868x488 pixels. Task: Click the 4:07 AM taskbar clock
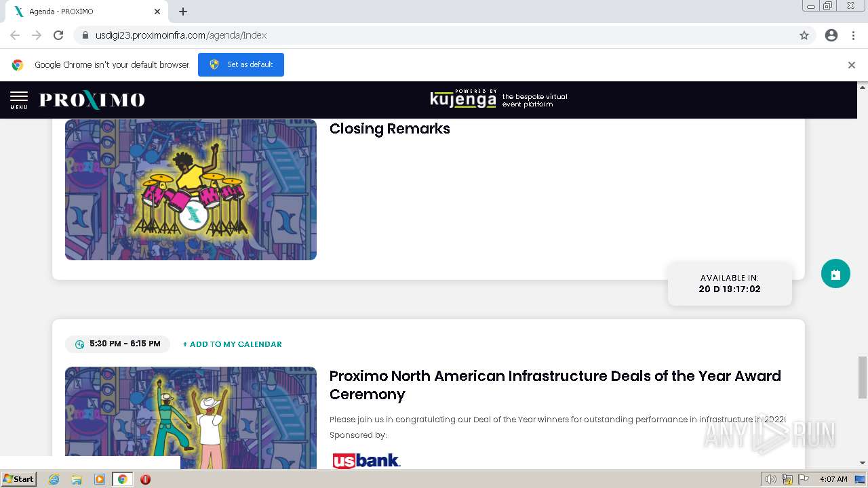pyautogui.click(x=833, y=479)
